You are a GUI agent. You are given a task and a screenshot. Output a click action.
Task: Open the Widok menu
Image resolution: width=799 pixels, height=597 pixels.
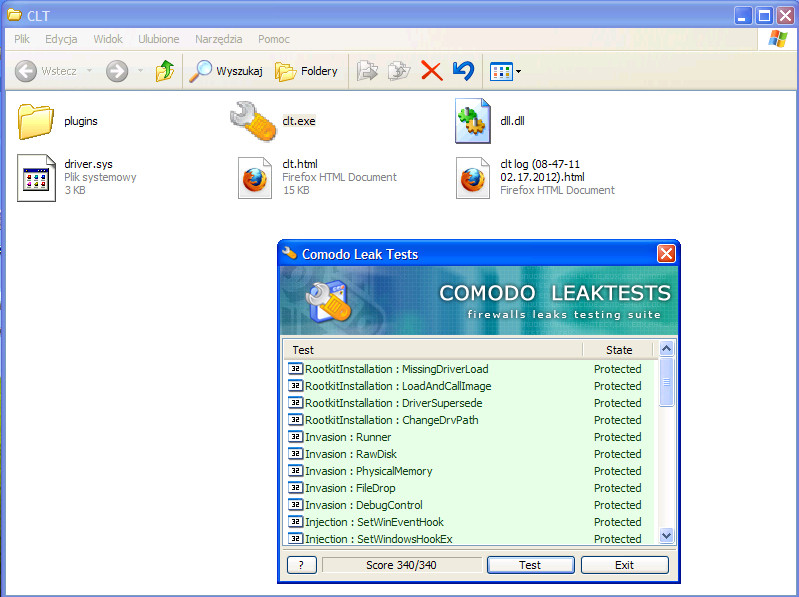pos(108,39)
